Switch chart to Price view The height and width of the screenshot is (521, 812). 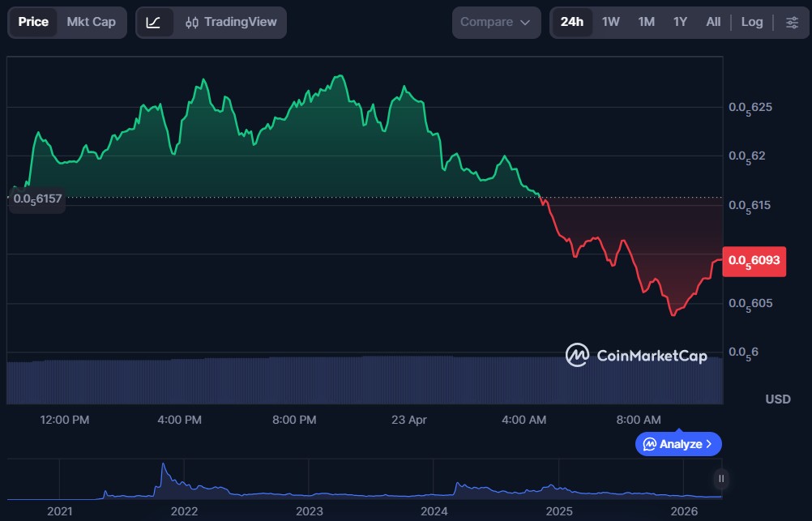(33, 22)
